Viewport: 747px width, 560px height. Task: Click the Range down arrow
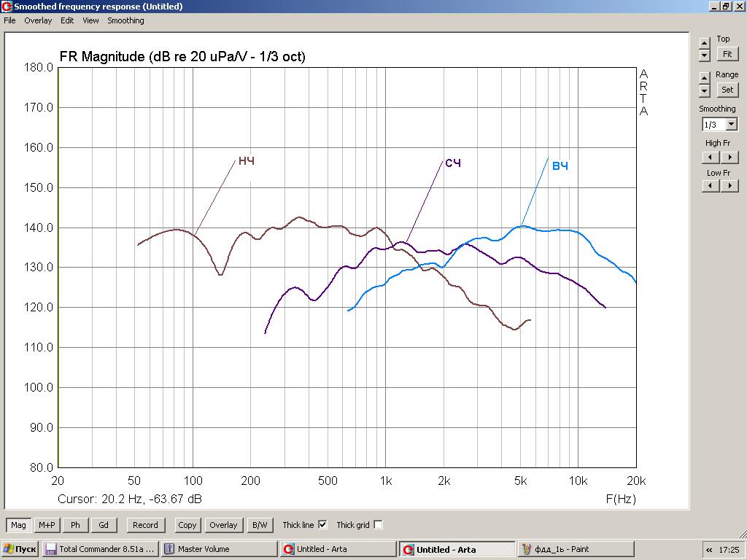[x=705, y=90]
